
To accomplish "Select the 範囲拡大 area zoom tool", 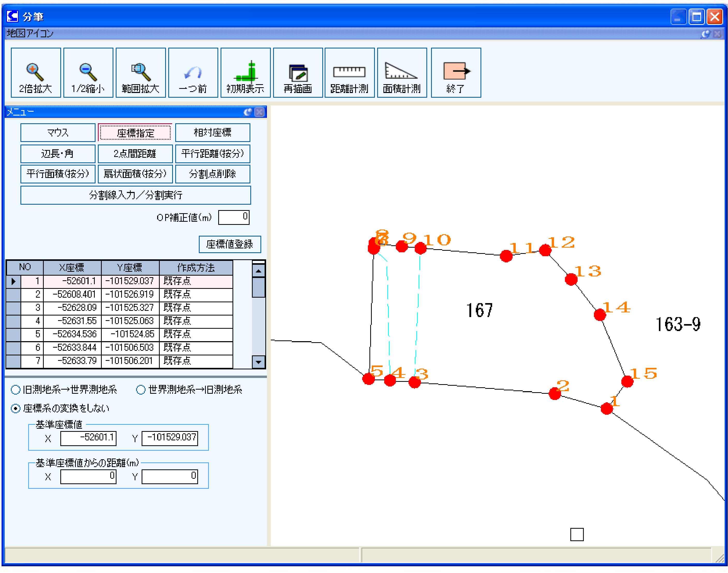I will point(141,73).
